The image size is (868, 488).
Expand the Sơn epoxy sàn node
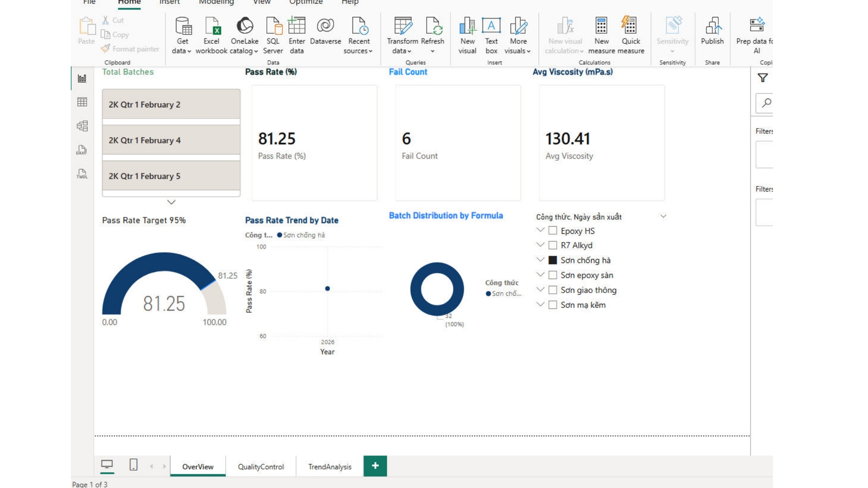540,274
